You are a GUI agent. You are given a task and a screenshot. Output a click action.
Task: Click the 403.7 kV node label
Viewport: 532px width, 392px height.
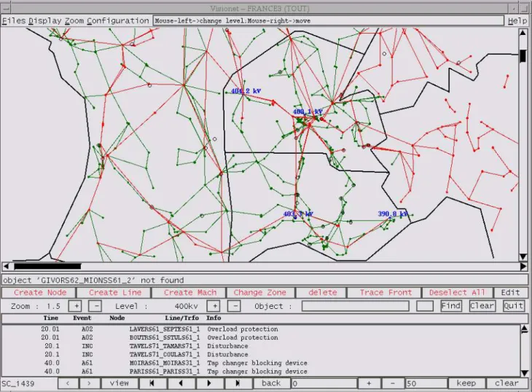[x=298, y=214]
